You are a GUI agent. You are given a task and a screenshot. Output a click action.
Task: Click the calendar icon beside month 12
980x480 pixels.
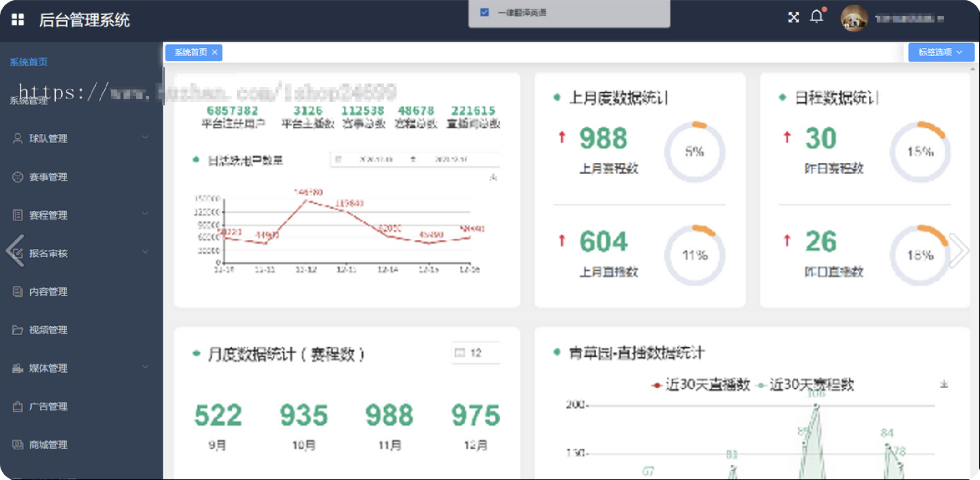(x=460, y=353)
